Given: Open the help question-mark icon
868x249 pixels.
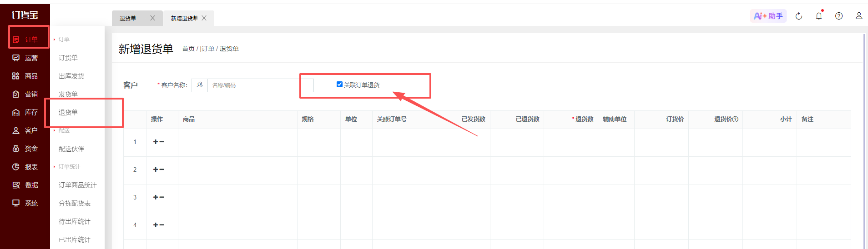Looking at the screenshot, I should point(839,16).
